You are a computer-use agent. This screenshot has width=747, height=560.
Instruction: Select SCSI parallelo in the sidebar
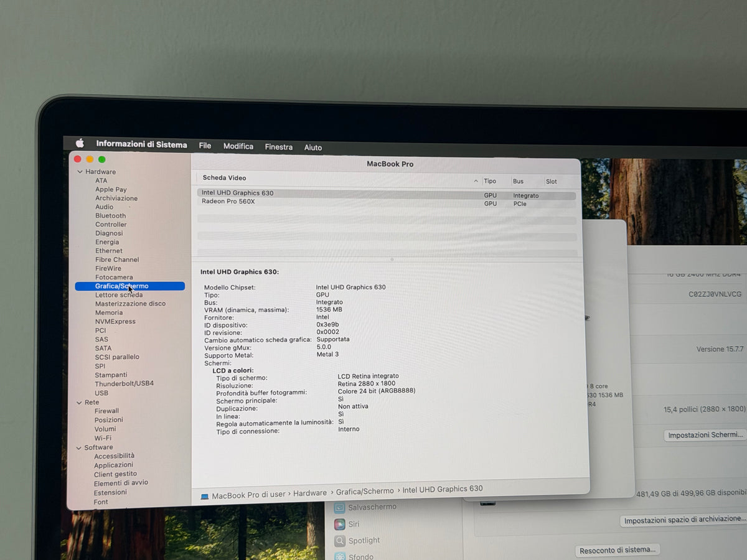click(x=117, y=357)
